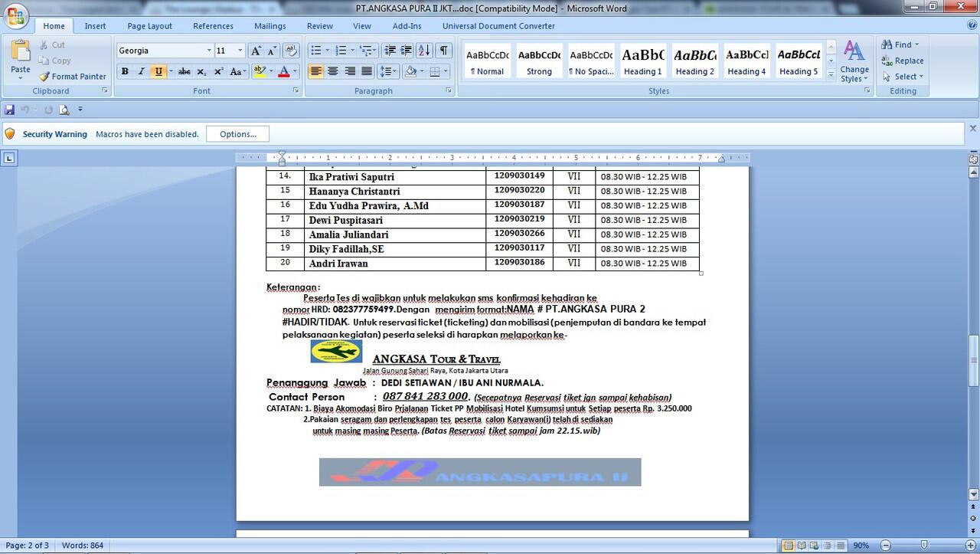Viewport: 980px width, 554px height.
Task: Open the Change Case dropdown
Action: click(237, 71)
